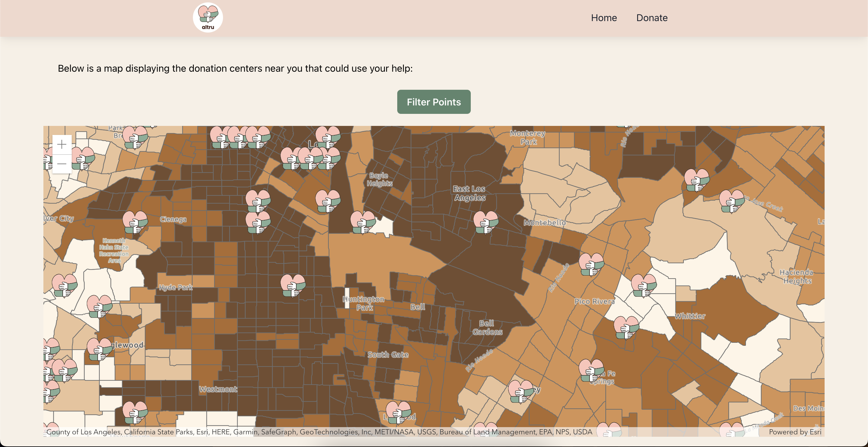868x447 pixels.
Task: Click donation marker on Santa Fe Springs
Action: tap(591, 370)
